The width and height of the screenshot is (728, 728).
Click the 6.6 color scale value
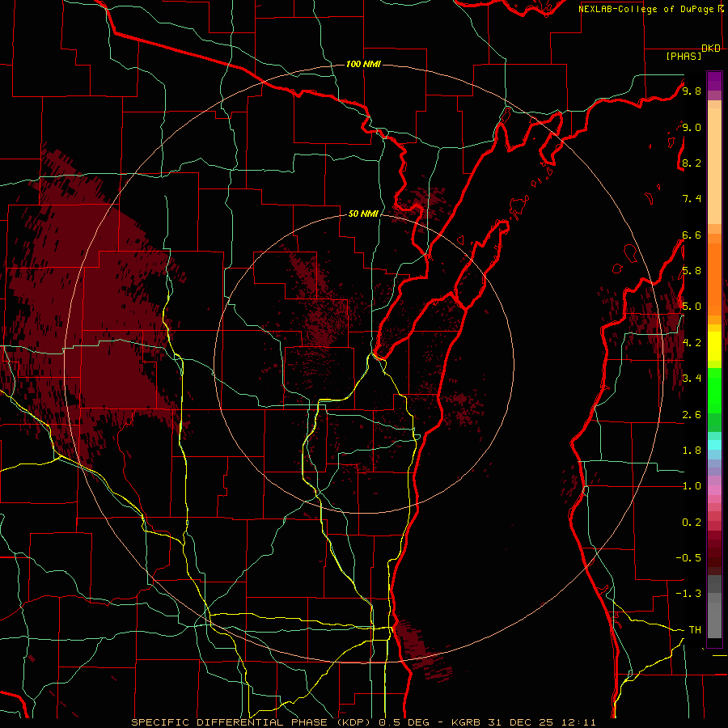692,235
